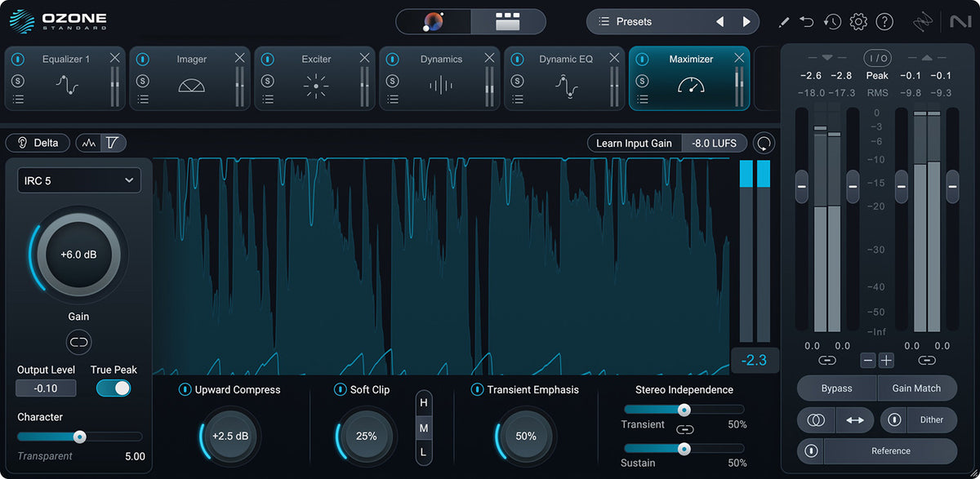Image resolution: width=980 pixels, height=479 pixels.
Task: Select the H soft clip mode
Action: click(x=423, y=402)
